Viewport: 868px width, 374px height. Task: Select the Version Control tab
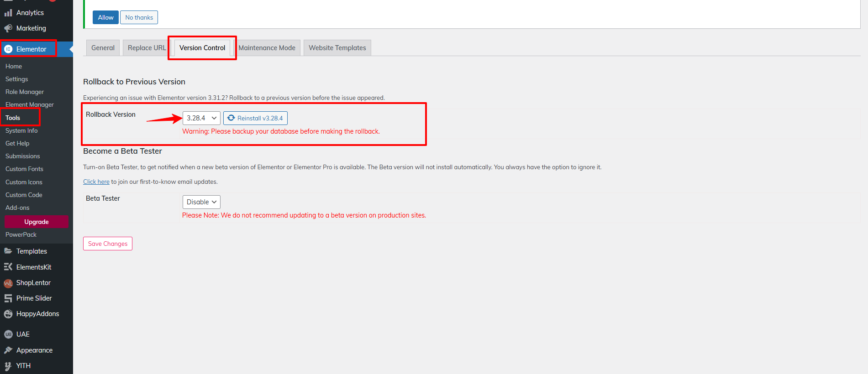[x=202, y=48]
